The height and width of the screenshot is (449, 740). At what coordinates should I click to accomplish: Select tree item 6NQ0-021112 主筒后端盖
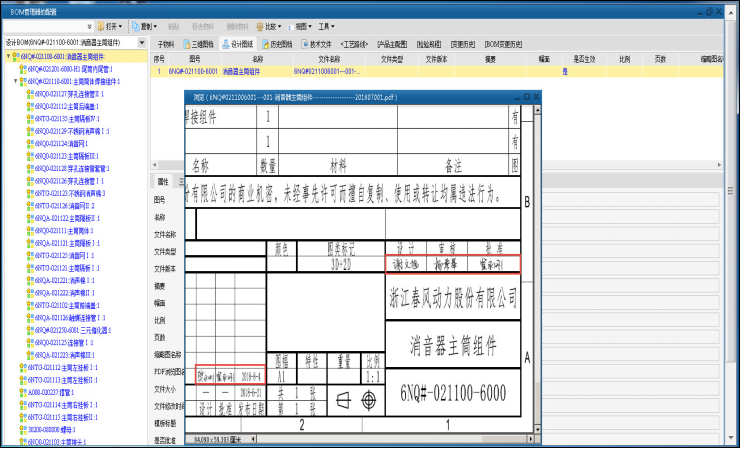[67, 106]
